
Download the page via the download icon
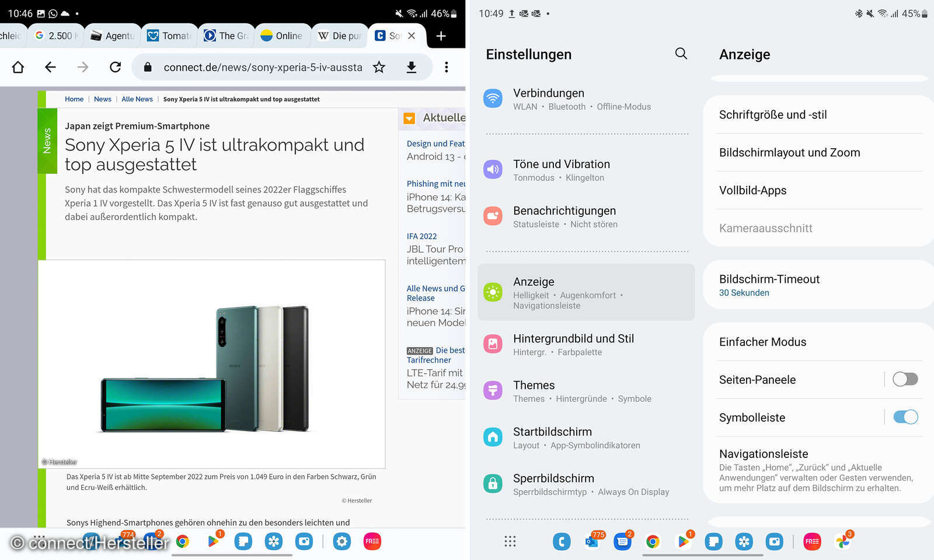(x=412, y=67)
